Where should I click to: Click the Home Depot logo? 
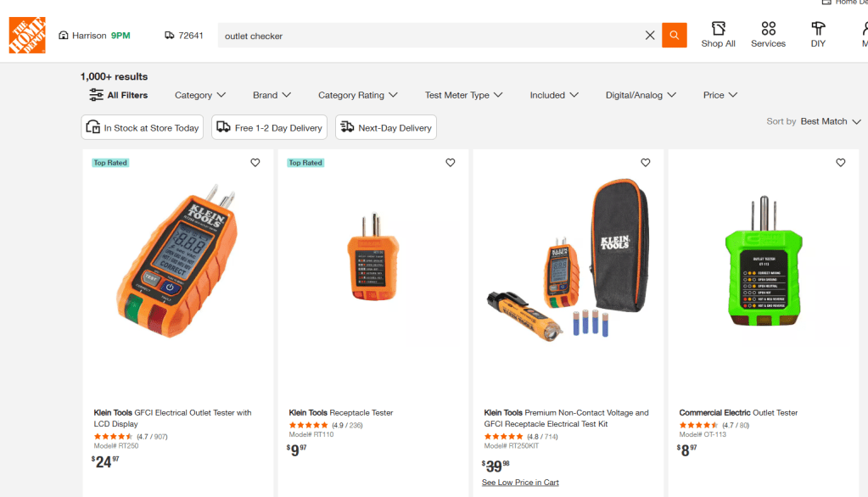[27, 36]
